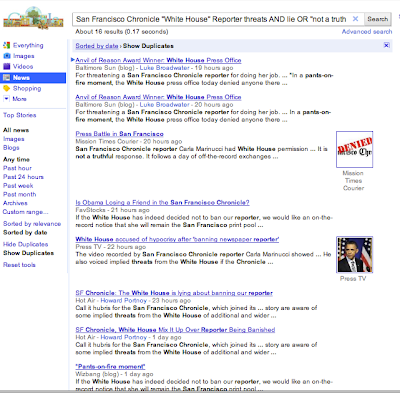Viewport: 400px width, 393px height.
Task: Open first Anvil of Reason Award result, 19 hours ago
Action: [158, 60]
